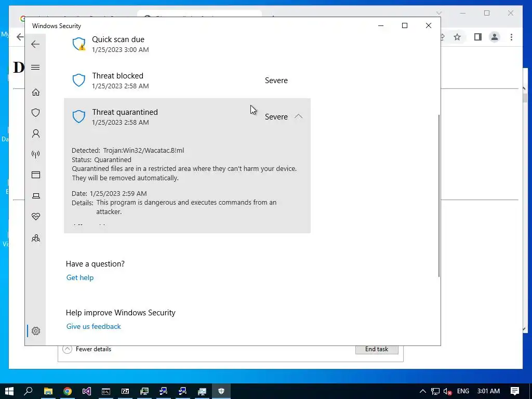Open the hamburger navigation menu
532x399 pixels.
pyautogui.click(x=35, y=67)
